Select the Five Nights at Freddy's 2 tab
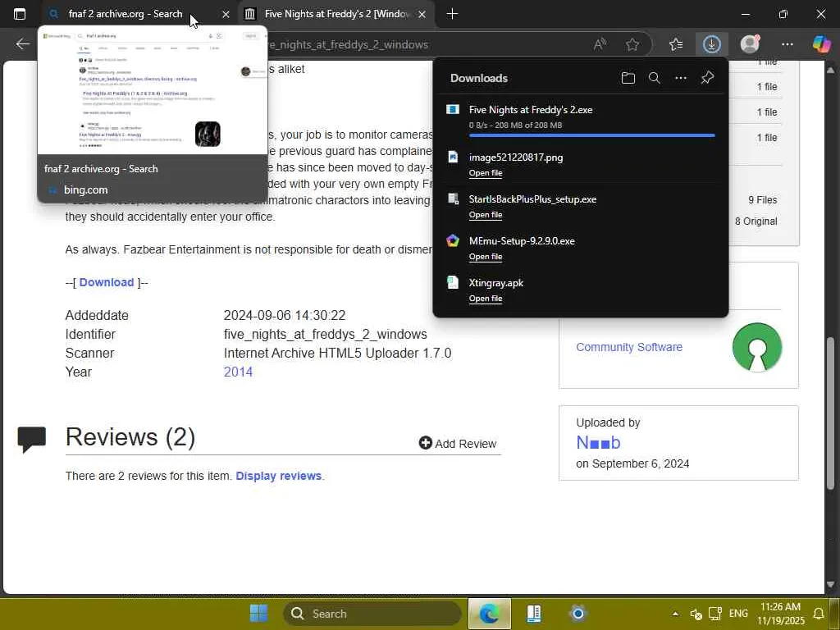 tap(336, 14)
